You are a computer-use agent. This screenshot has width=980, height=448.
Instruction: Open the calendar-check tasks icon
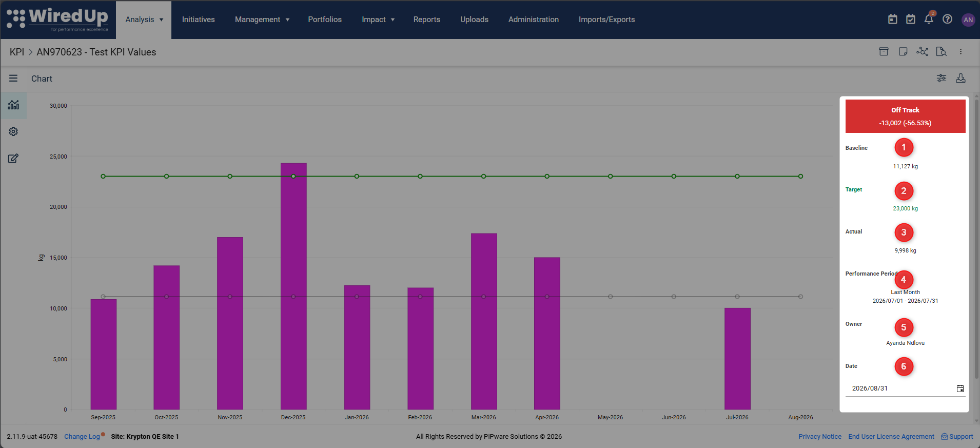coord(911,20)
